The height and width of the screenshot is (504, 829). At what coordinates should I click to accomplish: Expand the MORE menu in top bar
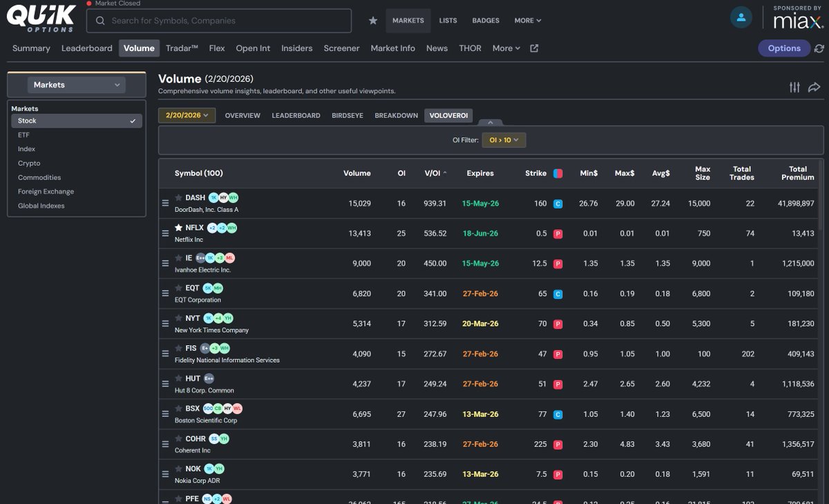point(528,21)
